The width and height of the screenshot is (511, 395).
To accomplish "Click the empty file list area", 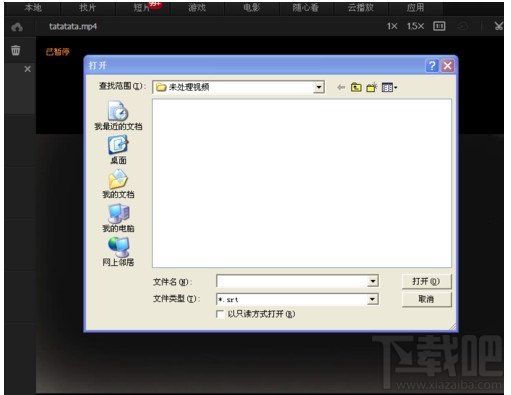I will tap(302, 183).
